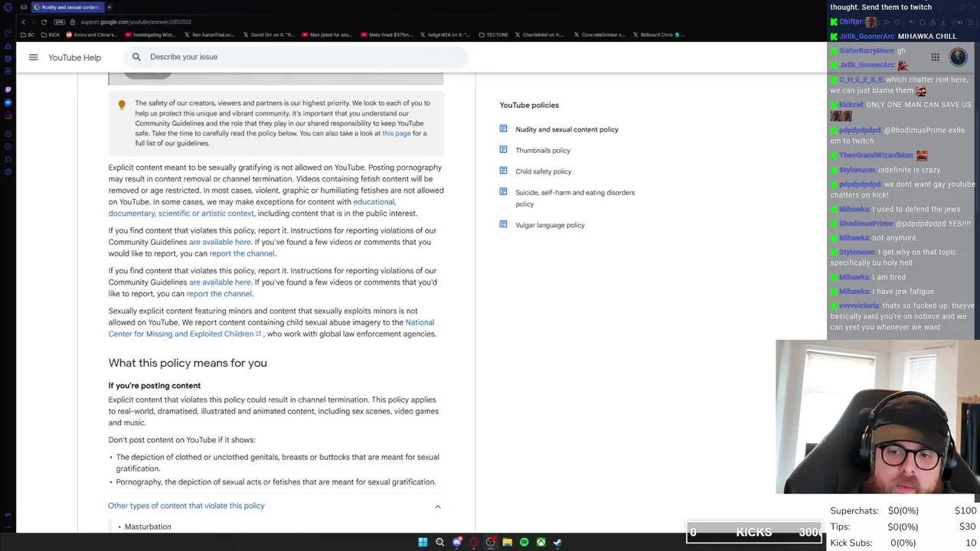Click the search magnifier icon
This screenshot has width=980, height=551.
pyautogui.click(x=136, y=57)
